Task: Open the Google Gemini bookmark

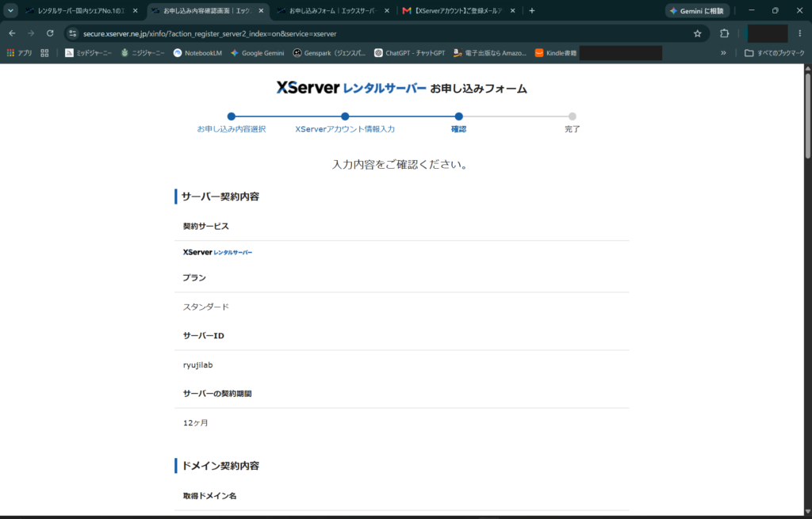Action: [258, 53]
